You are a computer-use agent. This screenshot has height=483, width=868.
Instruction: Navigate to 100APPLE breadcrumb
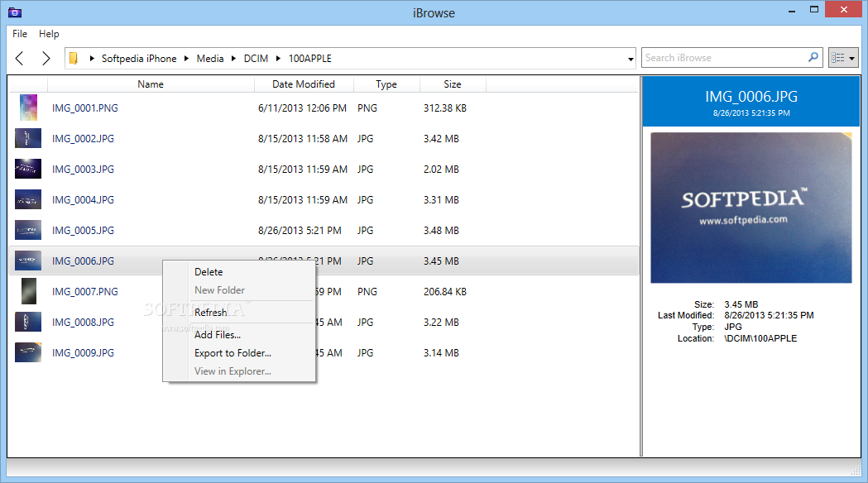pyautogui.click(x=310, y=58)
